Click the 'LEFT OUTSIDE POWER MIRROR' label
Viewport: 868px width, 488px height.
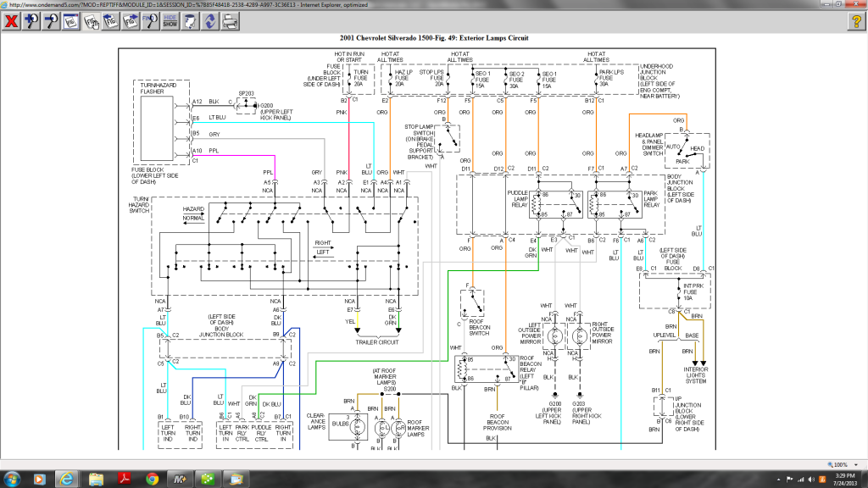coord(530,334)
